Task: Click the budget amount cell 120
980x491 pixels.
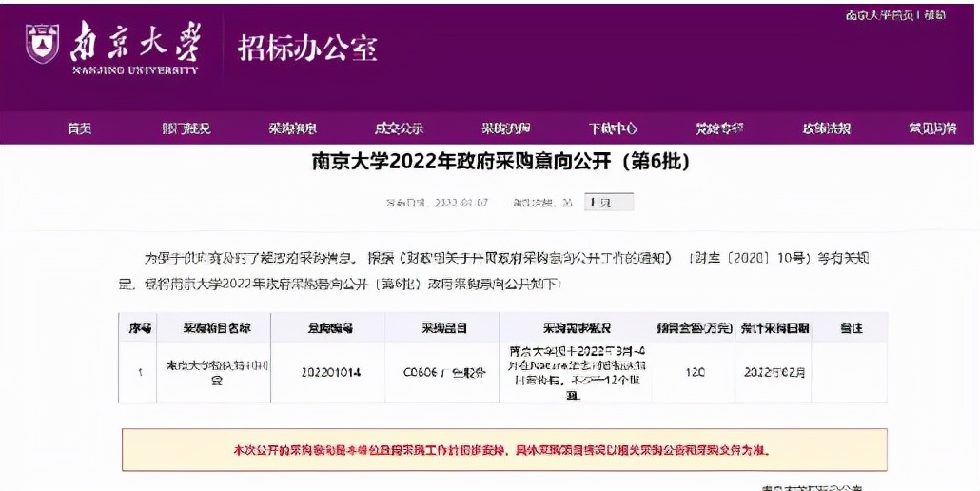Action: (695, 373)
